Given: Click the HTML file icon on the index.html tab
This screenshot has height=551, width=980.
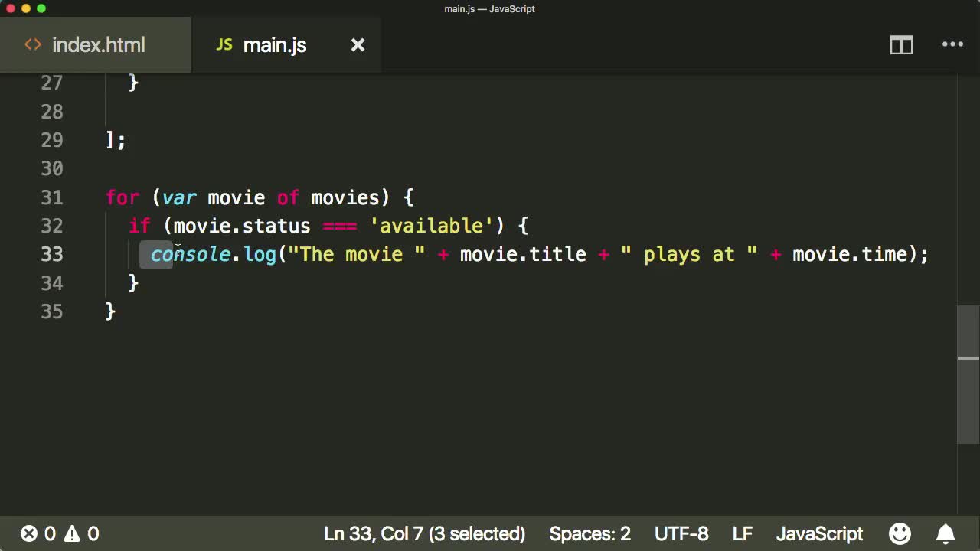Looking at the screenshot, I should pyautogui.click(x=33, y=44).
